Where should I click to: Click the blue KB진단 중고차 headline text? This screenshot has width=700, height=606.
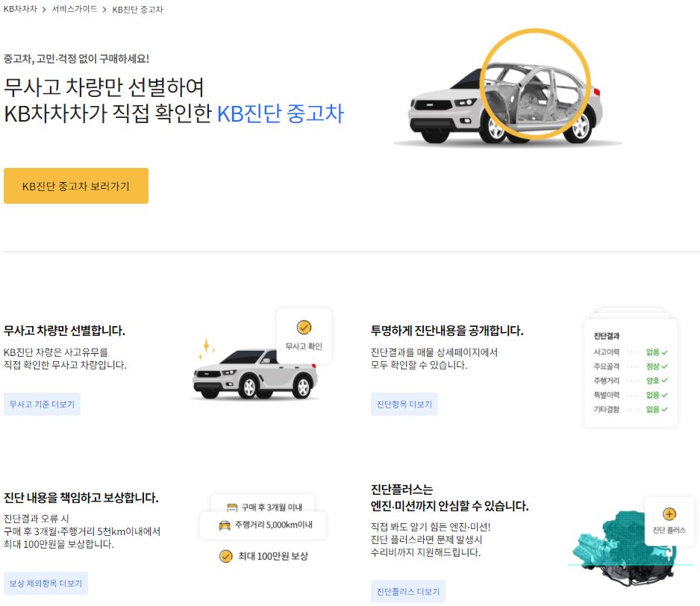coord(281,113)
